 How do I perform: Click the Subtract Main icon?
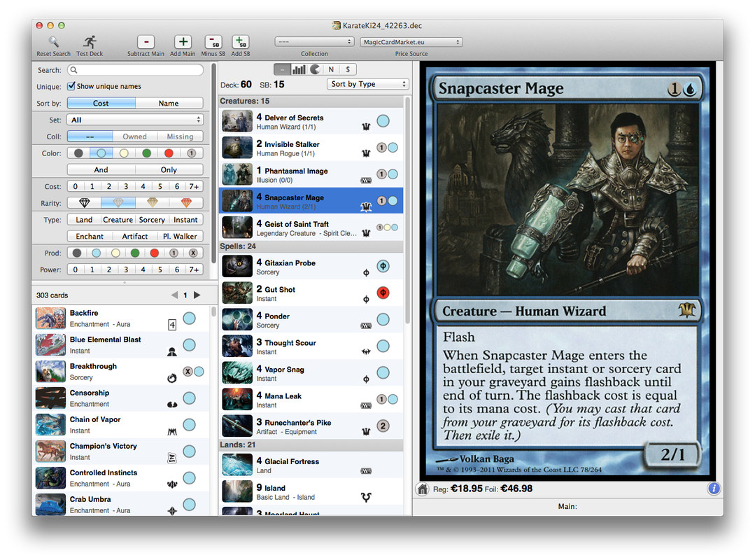click(x=146, y=42)
